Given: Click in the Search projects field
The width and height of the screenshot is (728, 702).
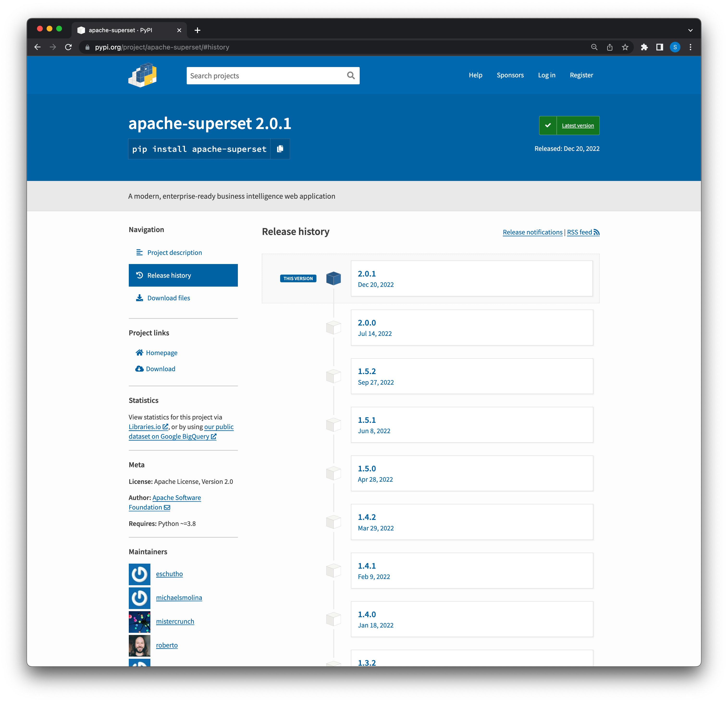Looking at the screenshot, I should pyautogui.click(x=265, y=76).
